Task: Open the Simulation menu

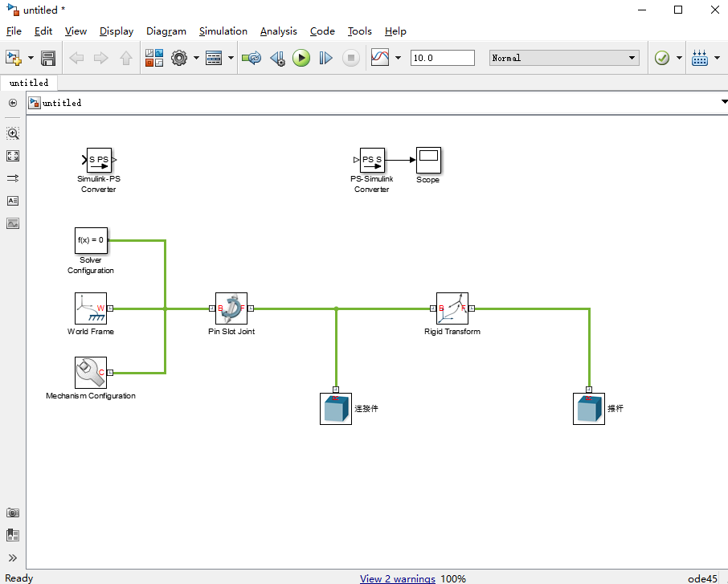Action: point(223,31)
